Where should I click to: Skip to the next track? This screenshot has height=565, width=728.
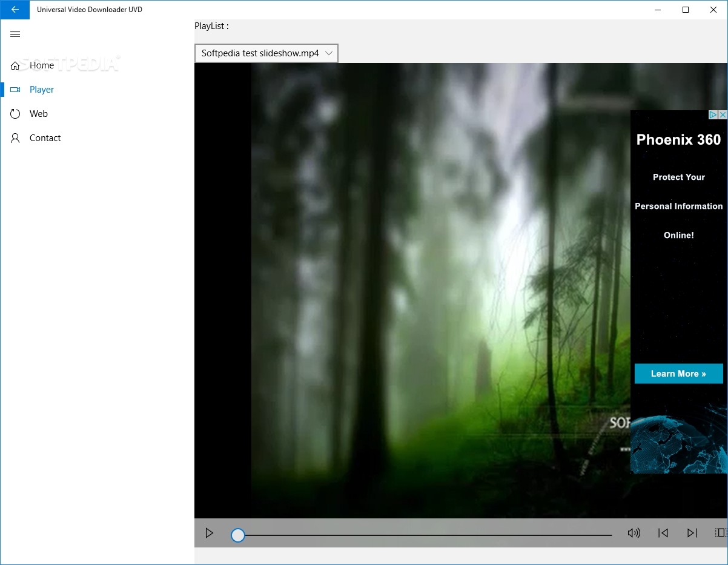(692, 533)
